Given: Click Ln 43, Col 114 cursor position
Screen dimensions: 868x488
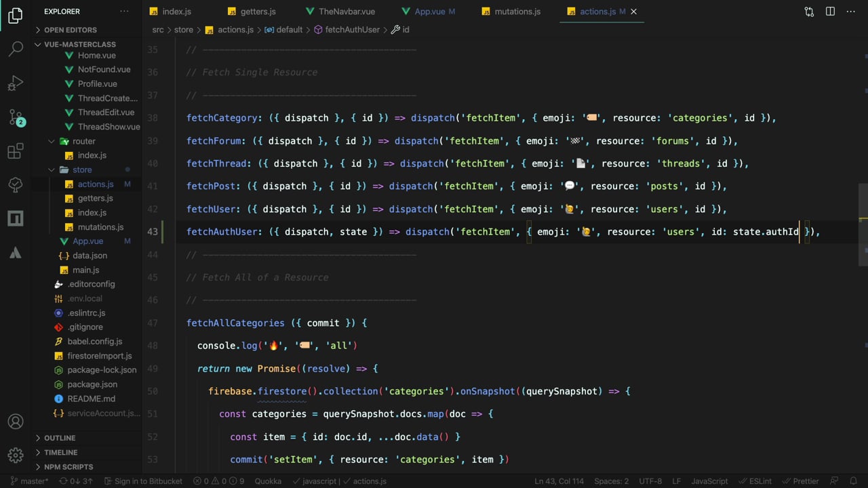Looking at the screenshot, I should tap(560, 481).
